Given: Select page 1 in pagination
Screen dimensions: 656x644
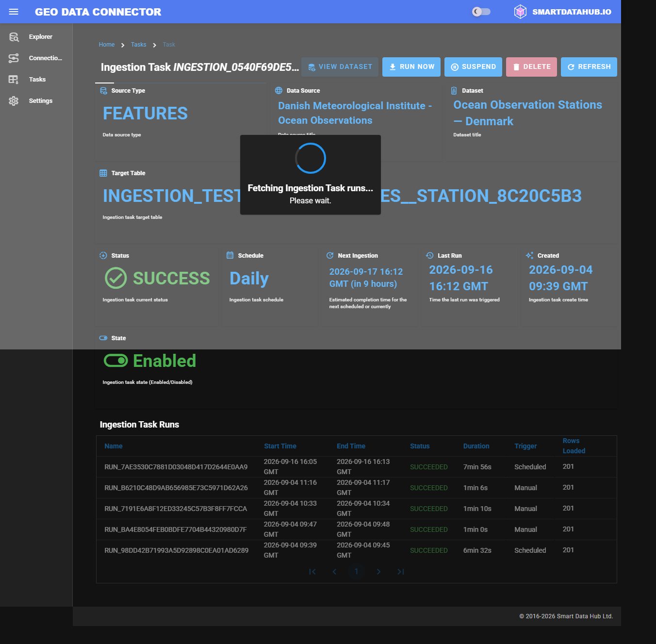Looking at the screenshot, I should pyautogui.click(x=357, y=572).
